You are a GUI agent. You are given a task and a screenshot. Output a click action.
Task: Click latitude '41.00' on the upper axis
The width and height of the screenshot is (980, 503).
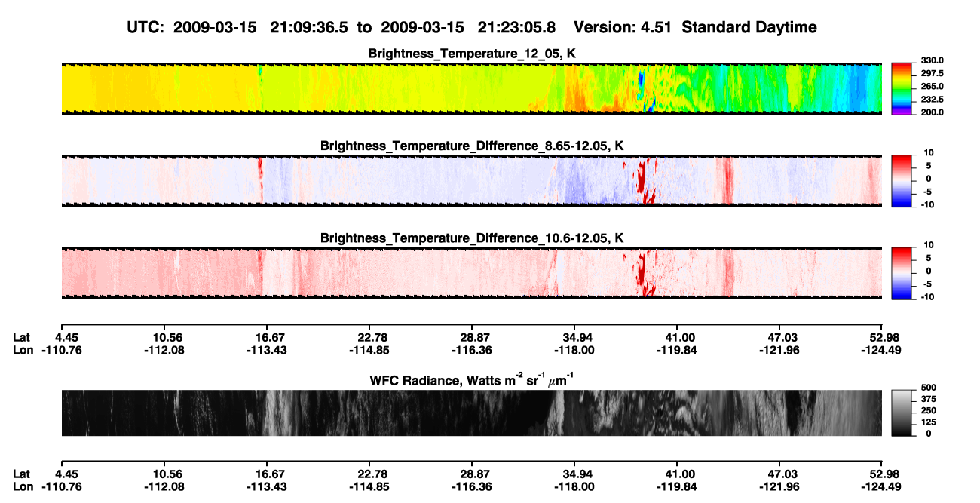(x=677, y=338)
